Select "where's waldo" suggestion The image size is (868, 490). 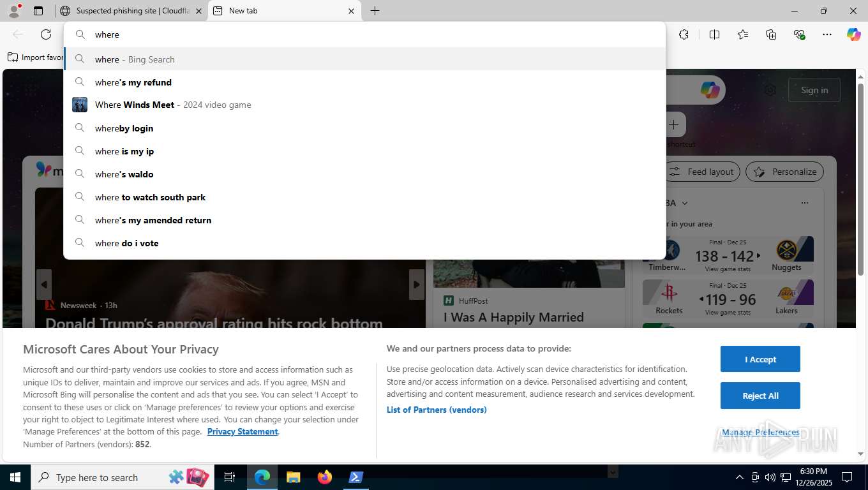pyautogui.click(x=364, y=174)
